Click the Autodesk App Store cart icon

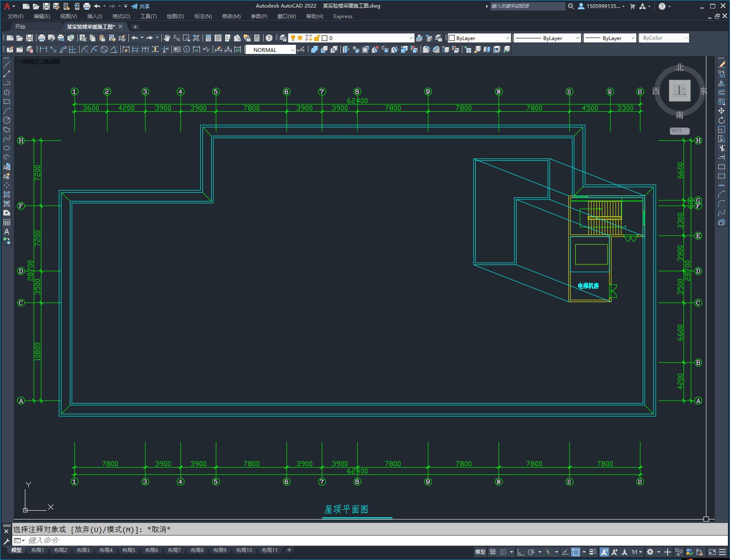click(x=632, y=6)
